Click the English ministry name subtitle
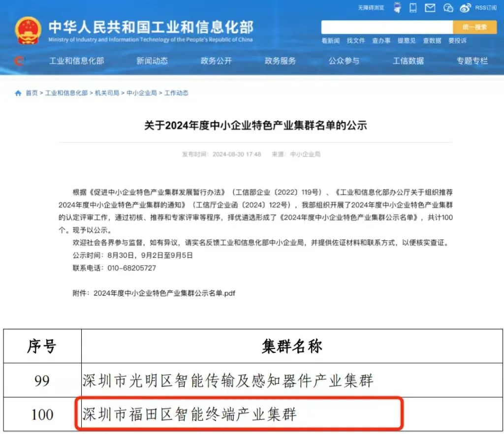Viewport: 504px width, 434px height. coord(151,39)
